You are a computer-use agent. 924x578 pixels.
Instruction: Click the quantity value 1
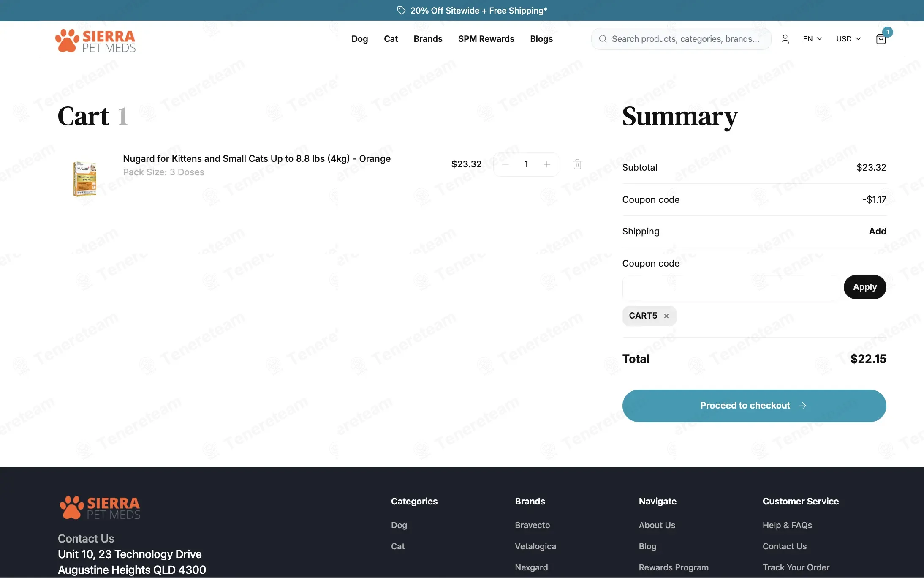click(526, 164)
